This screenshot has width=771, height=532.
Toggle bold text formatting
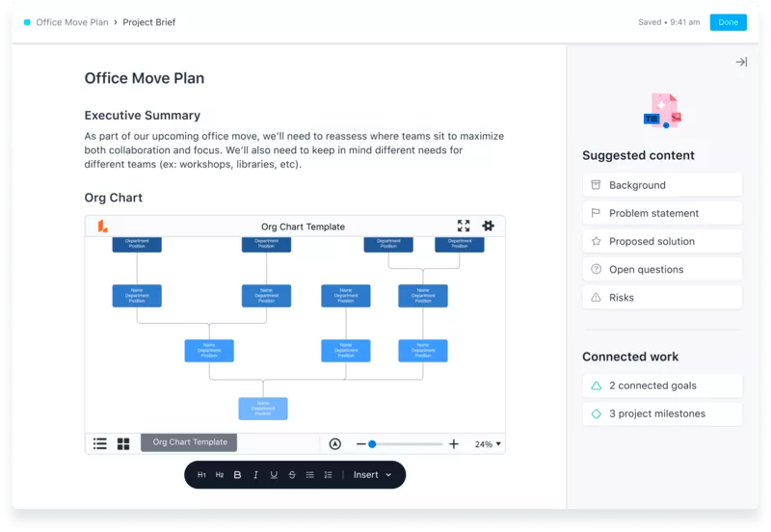pyautogui.click(x=238, y=475)
